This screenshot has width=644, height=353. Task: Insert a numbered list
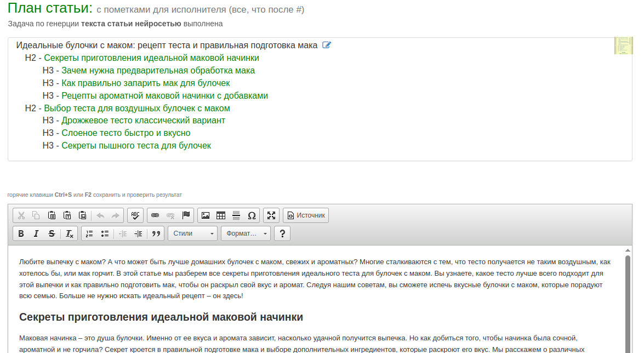89,234
